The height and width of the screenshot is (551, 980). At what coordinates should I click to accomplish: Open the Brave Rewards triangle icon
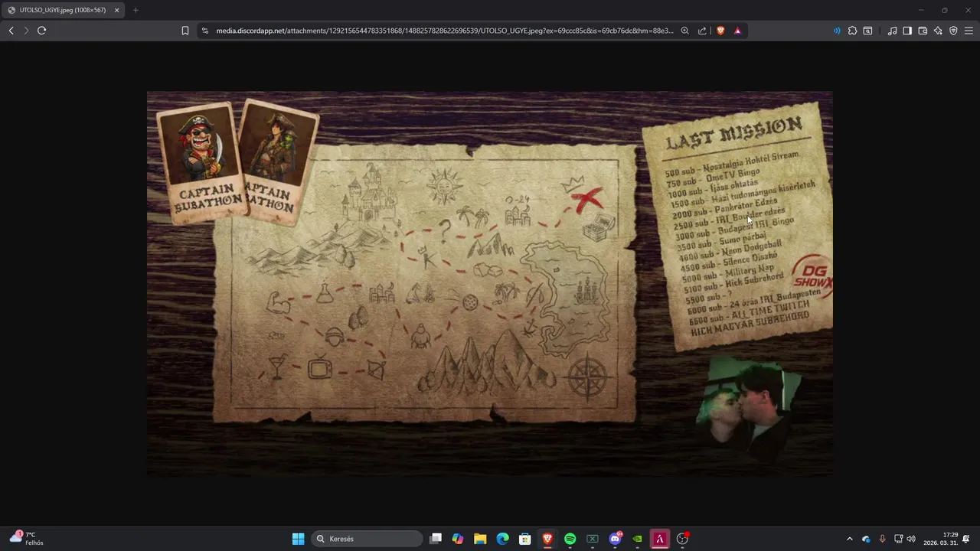point(737,31)
